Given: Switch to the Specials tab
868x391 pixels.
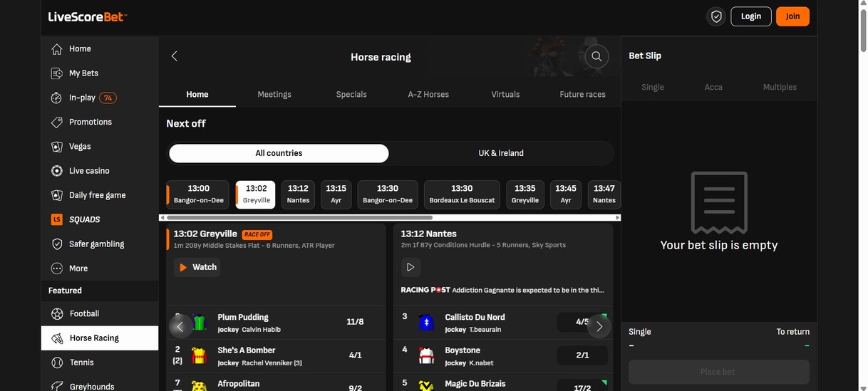Looking at the screenshot, I should click(351, 94).
